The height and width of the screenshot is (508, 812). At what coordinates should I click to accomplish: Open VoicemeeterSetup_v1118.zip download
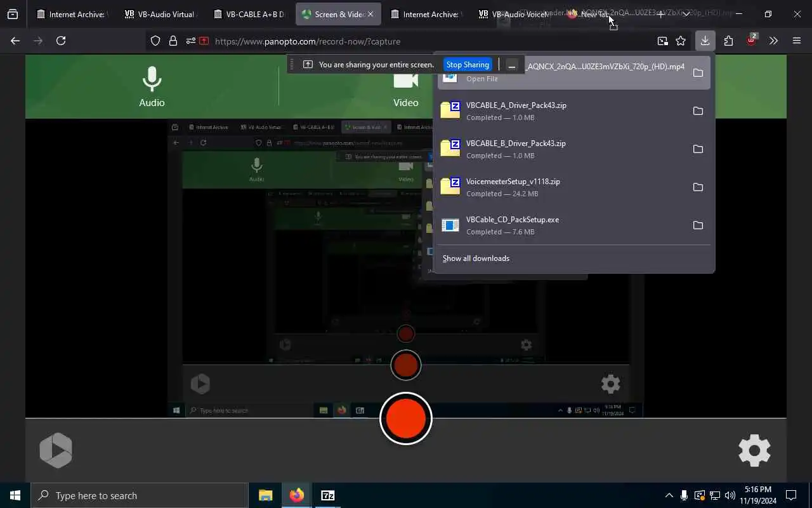tap(560, 187)
